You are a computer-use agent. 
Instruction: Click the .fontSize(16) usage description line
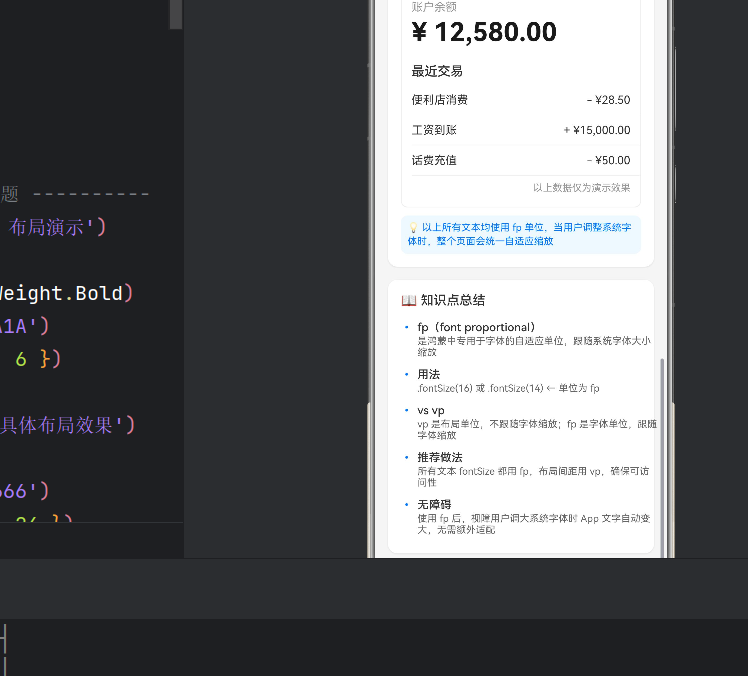point(508,388)
